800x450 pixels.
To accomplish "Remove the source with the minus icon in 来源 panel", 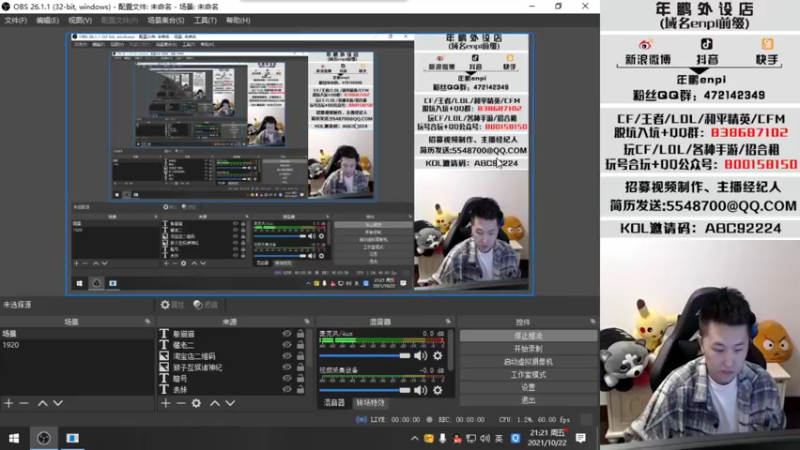I will click(181, 403).
